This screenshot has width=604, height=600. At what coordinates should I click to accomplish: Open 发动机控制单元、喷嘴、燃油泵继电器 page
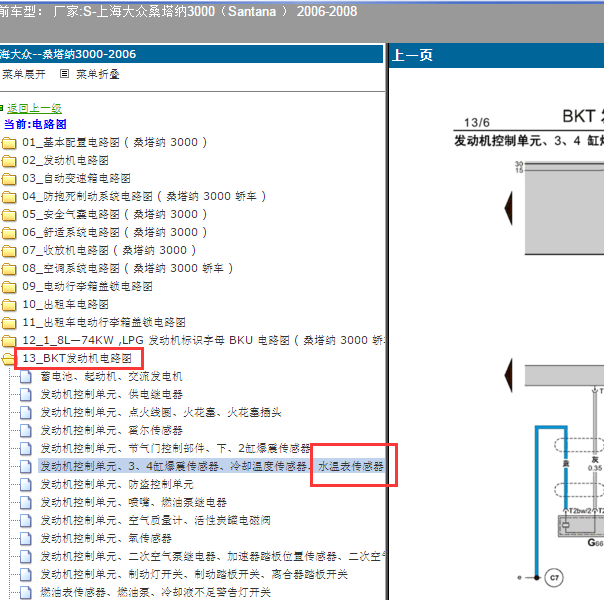(133, 503)
